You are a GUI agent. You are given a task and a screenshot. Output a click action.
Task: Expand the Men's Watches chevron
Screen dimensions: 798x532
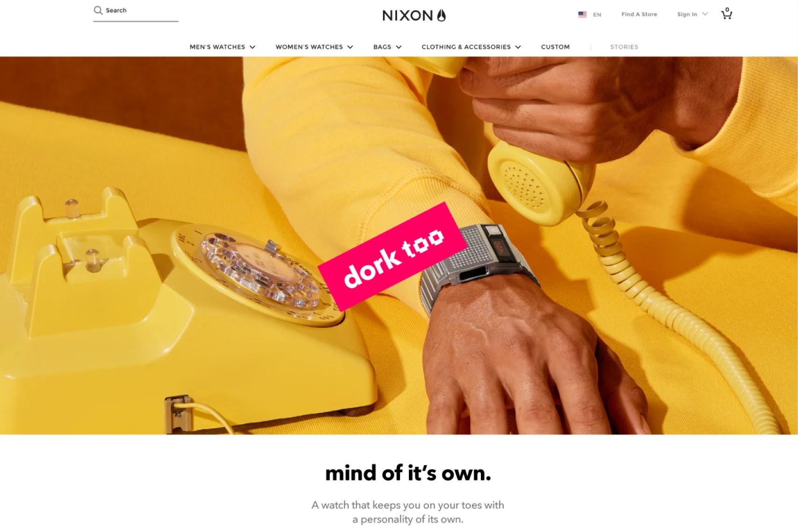[253, 47]
